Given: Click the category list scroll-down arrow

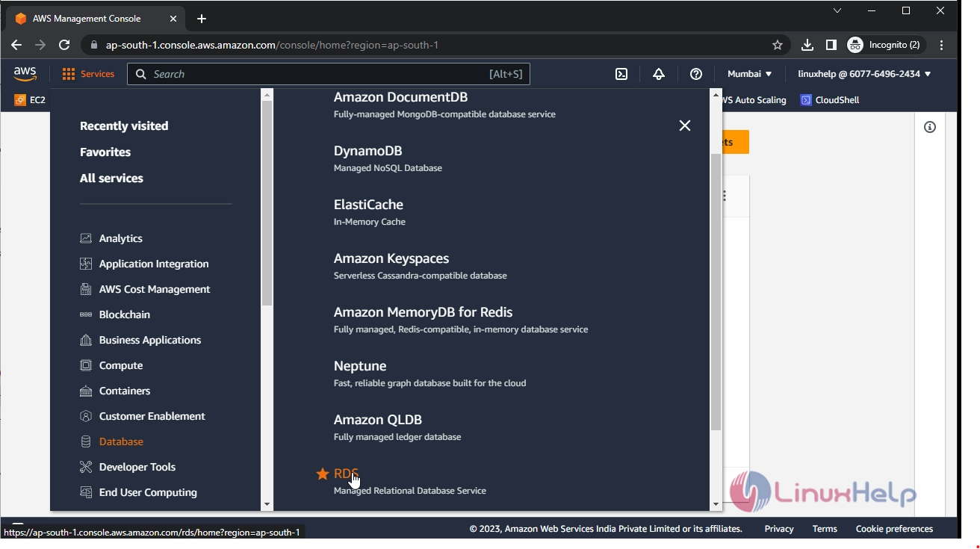Looking at the screenshot, I should pos(267,505).
